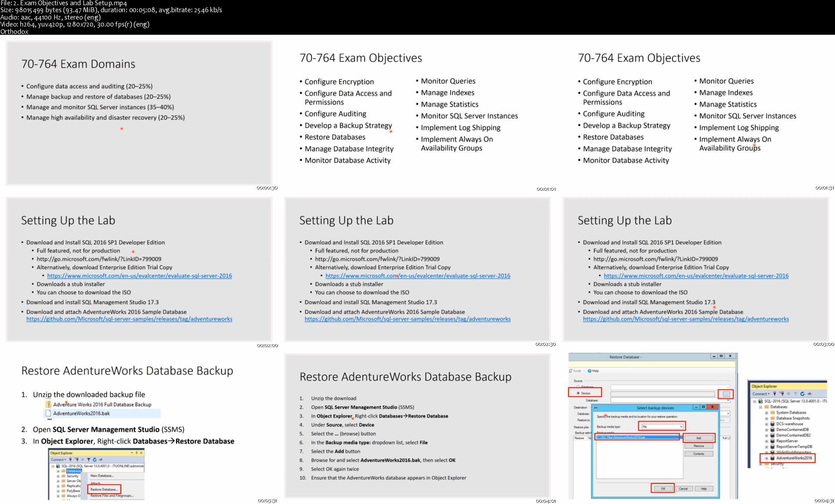
Task: Choose New Database... context menu entry
Action: pyautogui.click(x=102, y=476)
